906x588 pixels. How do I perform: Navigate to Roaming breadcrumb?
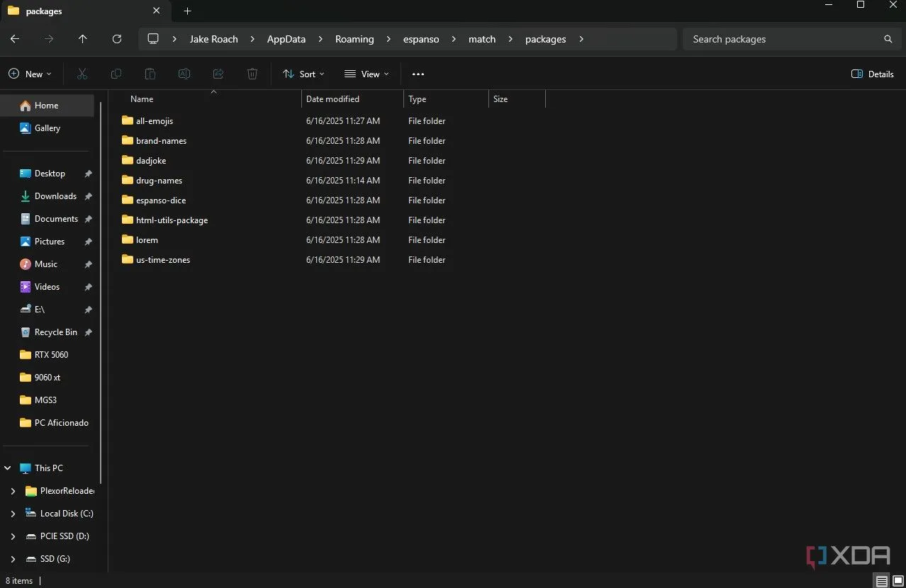354,39
